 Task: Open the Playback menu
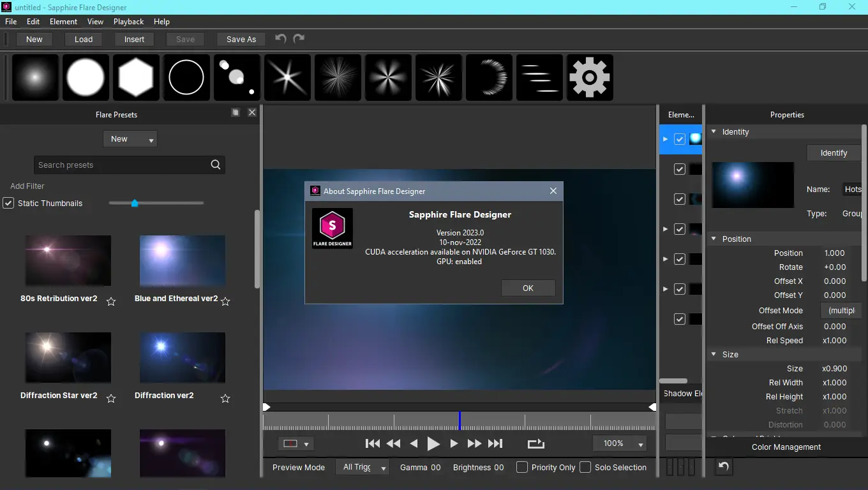click(x=128, y=22)
